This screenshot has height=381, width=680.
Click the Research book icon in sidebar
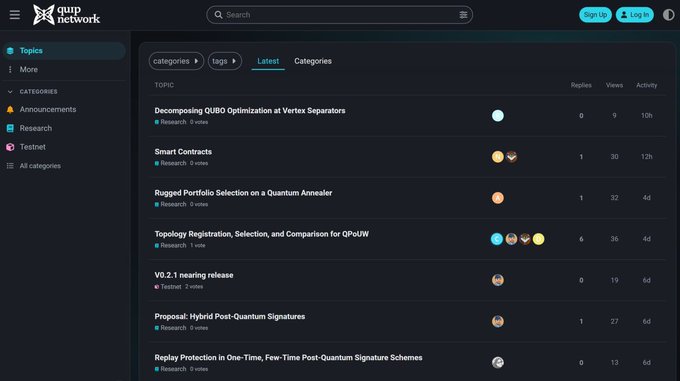coord(10,128)
